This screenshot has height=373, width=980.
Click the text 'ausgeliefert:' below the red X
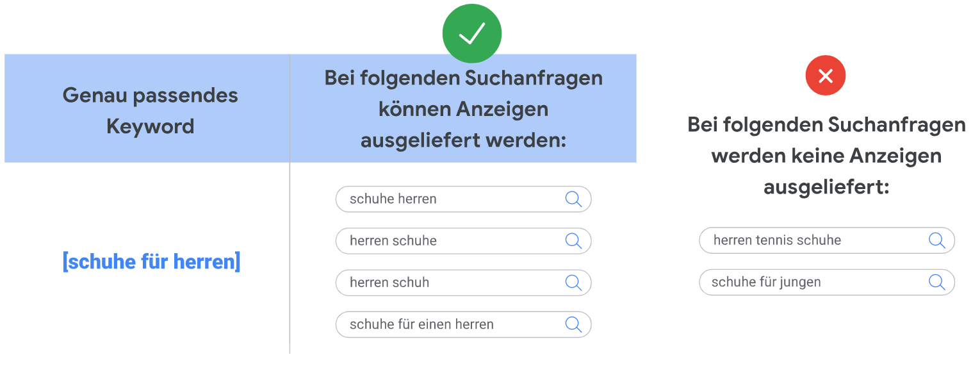tap(826, 187)
